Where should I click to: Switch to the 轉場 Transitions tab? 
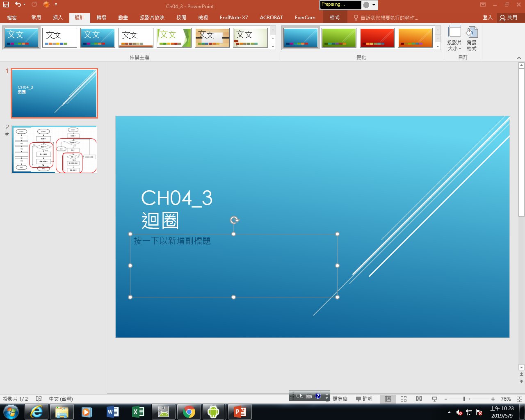tap(101, 18)
